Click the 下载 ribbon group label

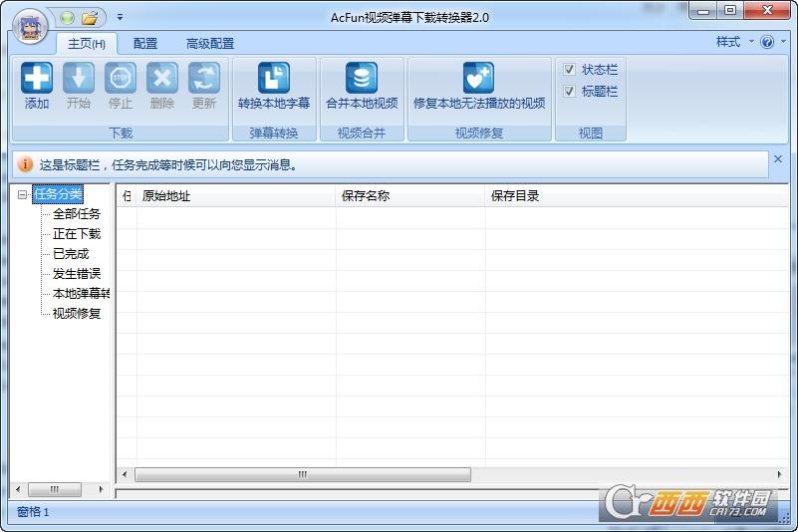(121, 133)
